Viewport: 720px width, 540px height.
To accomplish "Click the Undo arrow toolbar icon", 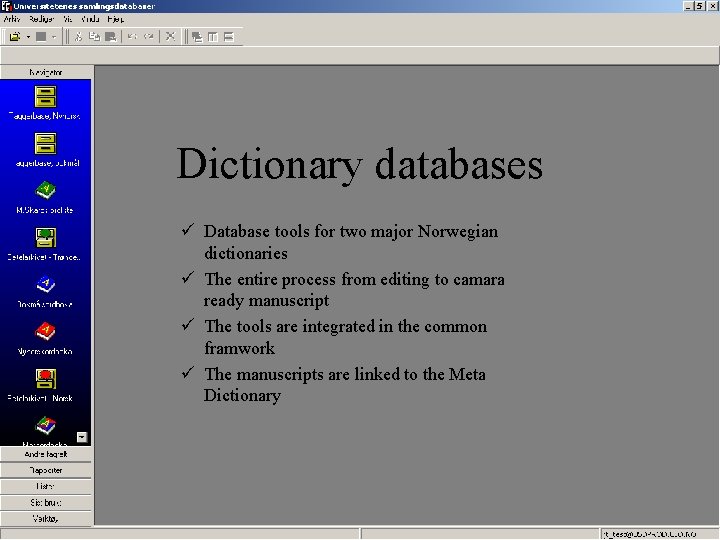I will click(132, 37).
